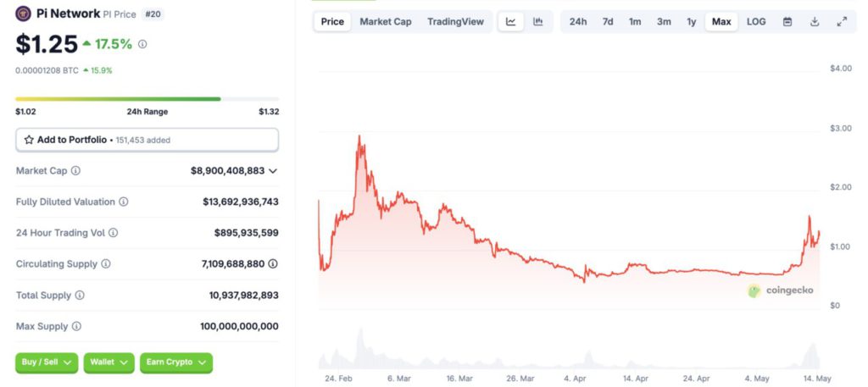This screenshot has height=387, width=868.
Task: Click the star icon in Add to Portfolio
Action: pos(29,140)
